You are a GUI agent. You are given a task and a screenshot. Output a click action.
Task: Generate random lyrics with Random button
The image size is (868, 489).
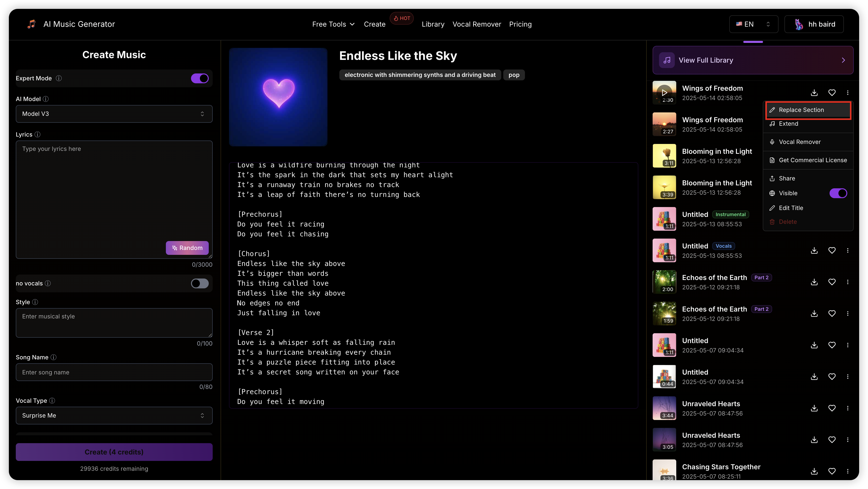coord(187,248)
